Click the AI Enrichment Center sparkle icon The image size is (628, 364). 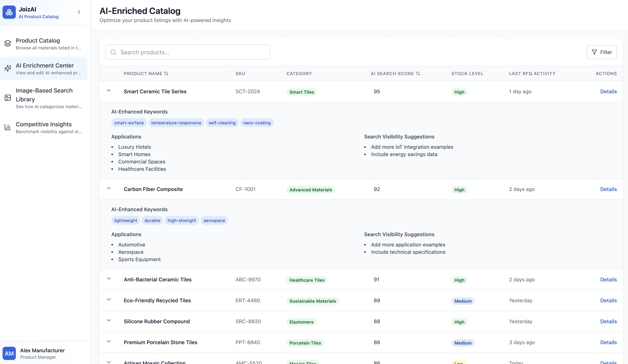8,68
